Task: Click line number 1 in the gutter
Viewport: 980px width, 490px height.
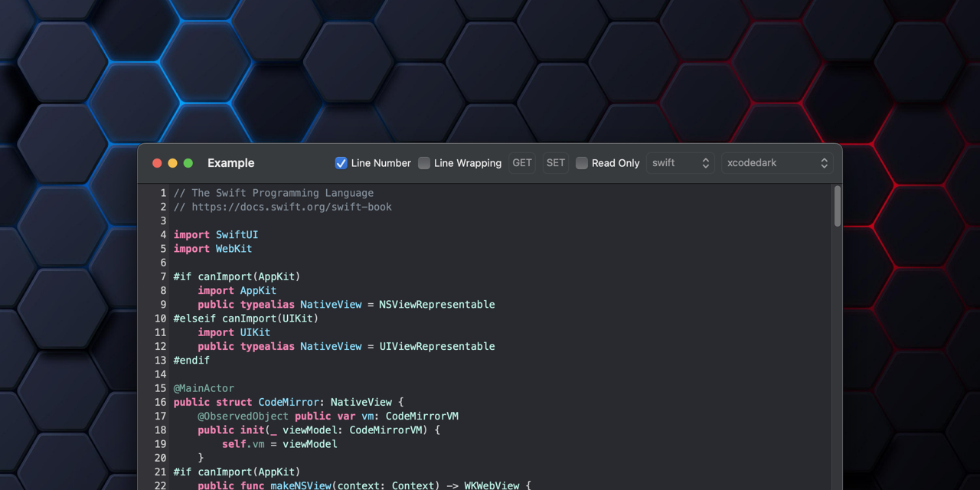Action: 162,192
